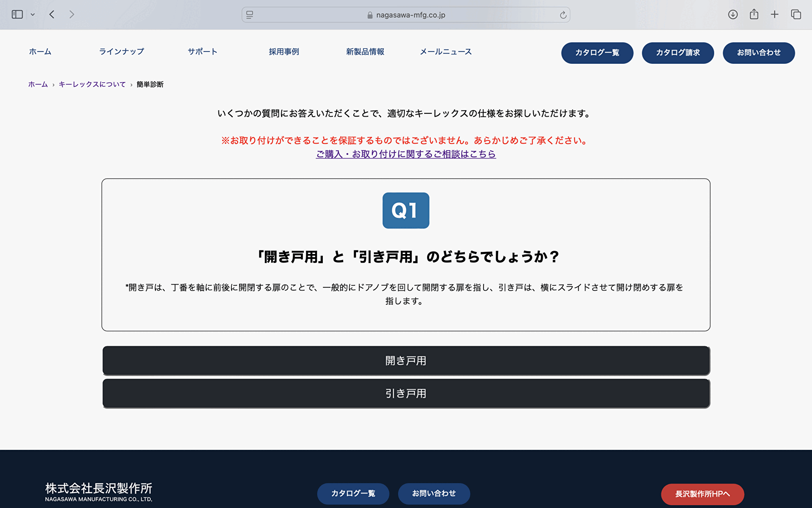Show the downloads icon

click(732, 15)
